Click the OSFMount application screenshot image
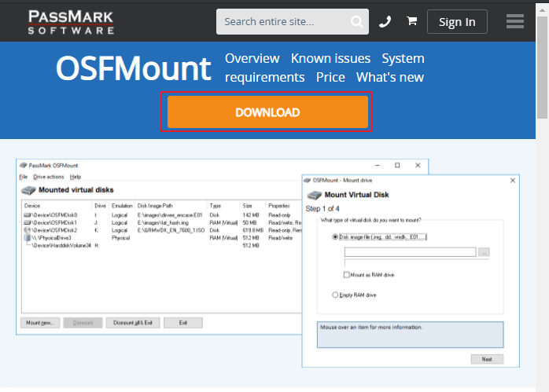This screenshot has height=392, width=549. point(267,263)
